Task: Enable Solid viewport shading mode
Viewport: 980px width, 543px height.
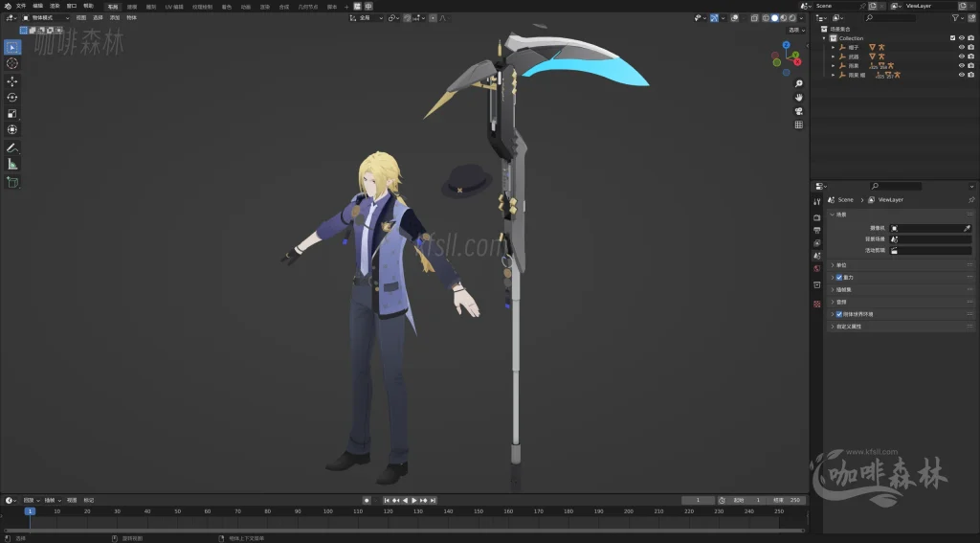Action: point(775,18)
